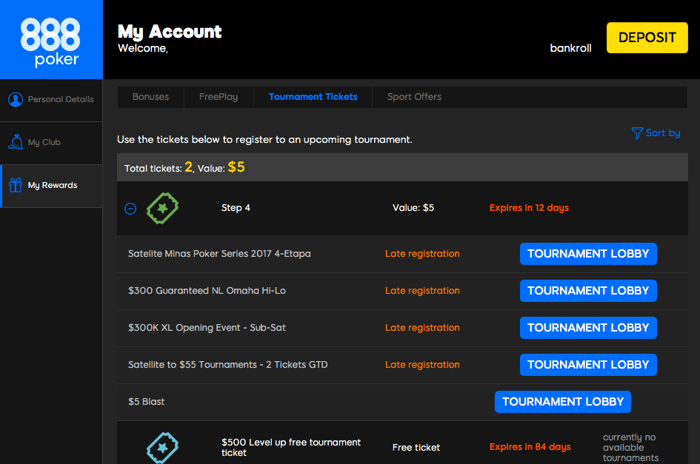
Task: Open Tournament Lobby for $300K XL Opening Event
Action: coord(588,328)
